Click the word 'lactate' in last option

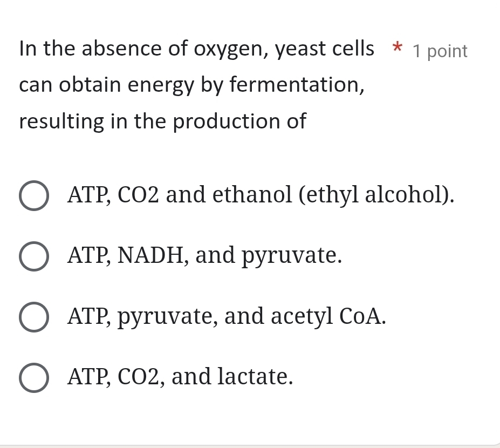click(255, 376)
